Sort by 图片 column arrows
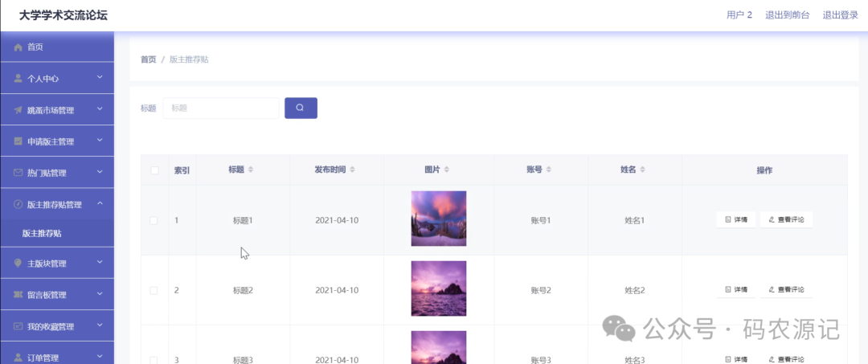 pyautogui.click(x=448, y=170)
